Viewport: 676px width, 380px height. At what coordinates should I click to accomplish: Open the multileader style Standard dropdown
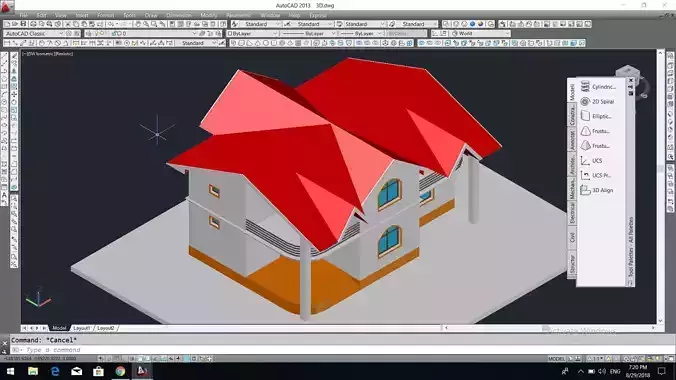[x=413, y=24]
